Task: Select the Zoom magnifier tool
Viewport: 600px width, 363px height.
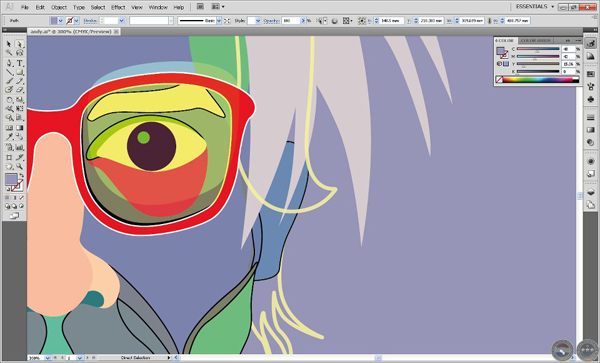Action: click(x=19, y=166)
